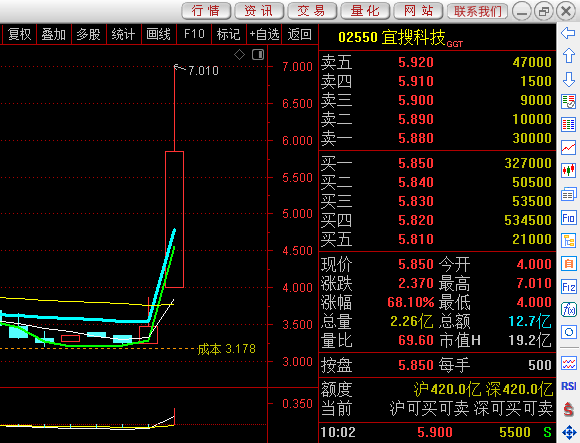The image size is (580, 443).
Task: Toggle the side panel icon above chart
Action: click(258, 55)
